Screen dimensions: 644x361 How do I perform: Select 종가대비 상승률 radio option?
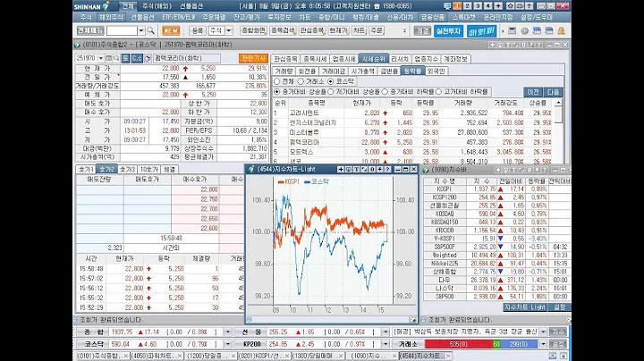point(277,92)
